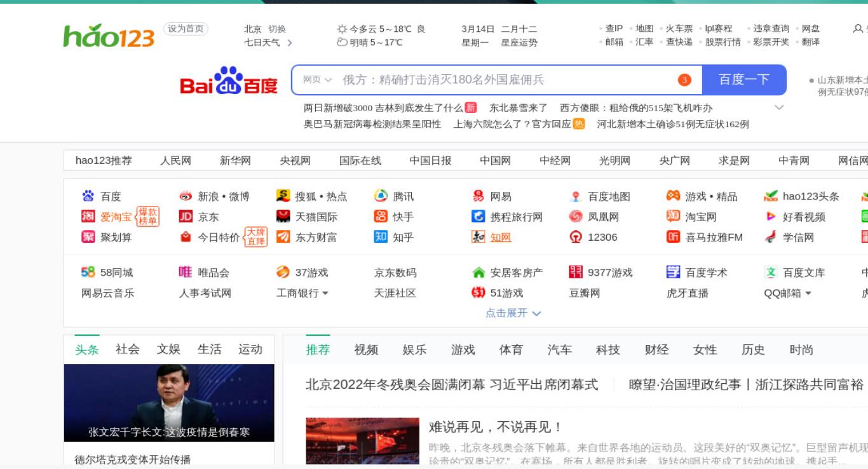868x469 pixels.
Task: Select the 头条 news tab
Action: [87, 350]
